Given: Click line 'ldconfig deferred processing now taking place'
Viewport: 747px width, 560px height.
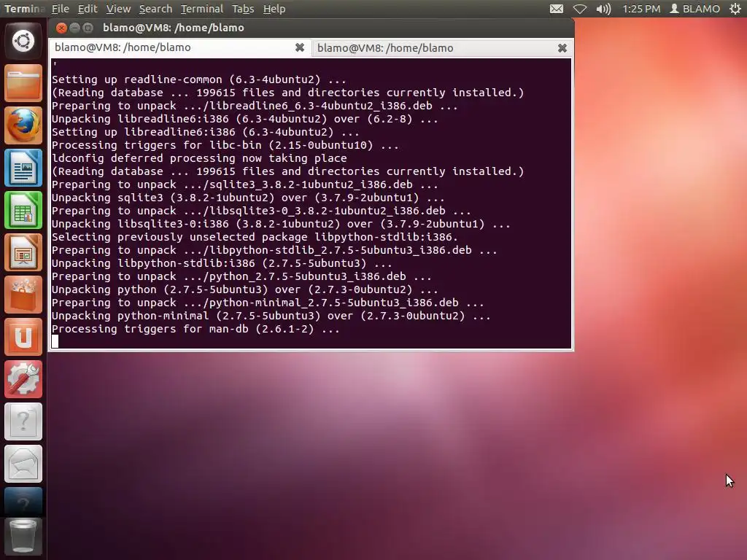Looking at the screenshot, I should [199, 158].
